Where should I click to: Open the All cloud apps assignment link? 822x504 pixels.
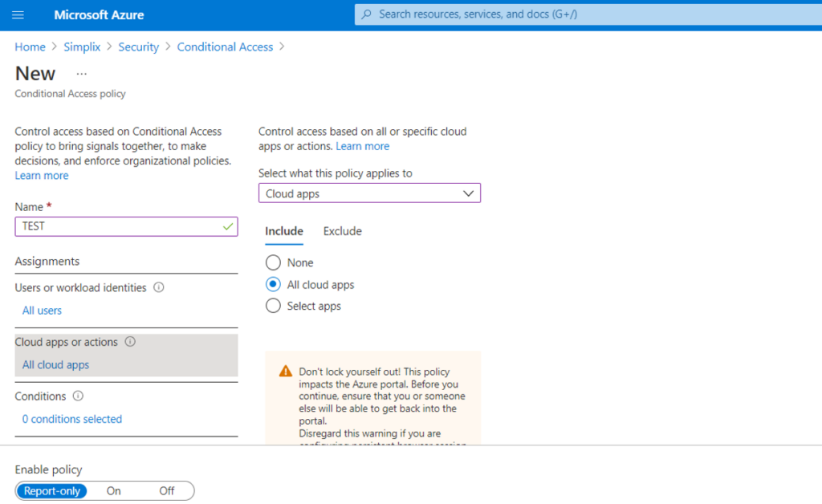click(55, 364)
